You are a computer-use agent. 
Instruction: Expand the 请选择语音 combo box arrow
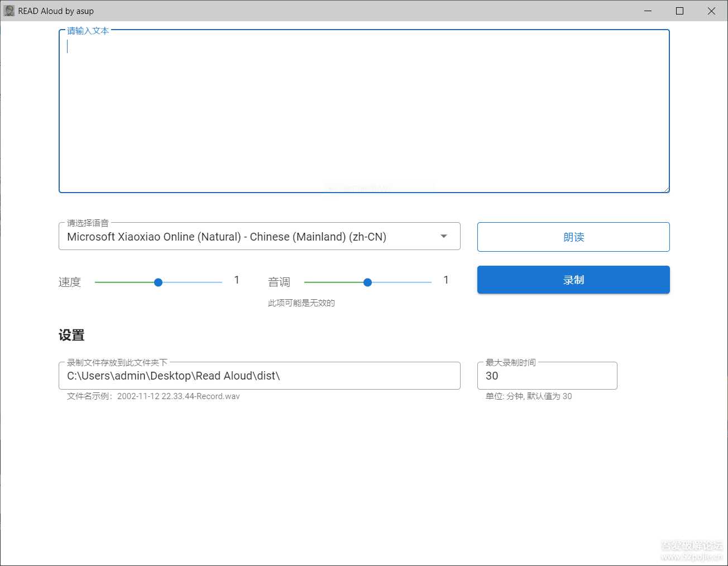(x=444, y=236)
